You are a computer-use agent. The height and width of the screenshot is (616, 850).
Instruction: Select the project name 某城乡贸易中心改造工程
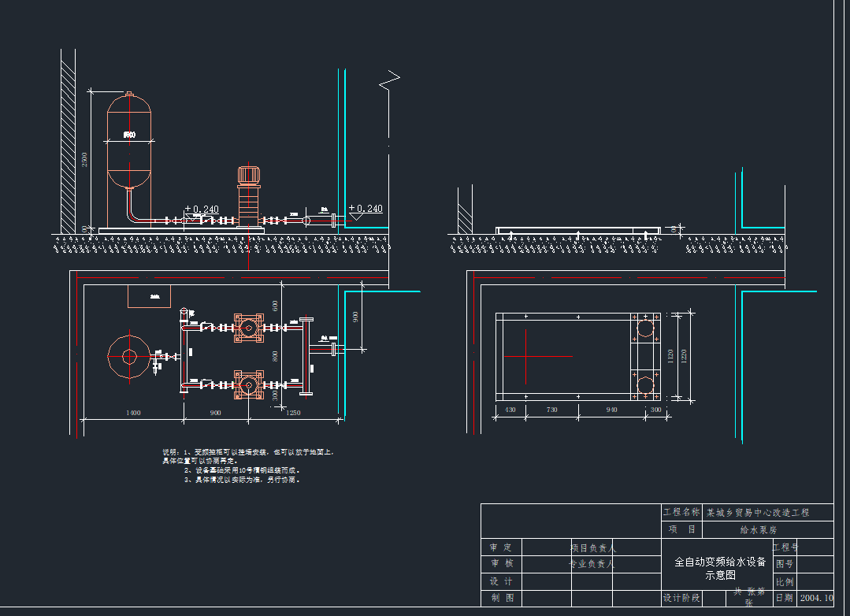click(x=758, y=513)
